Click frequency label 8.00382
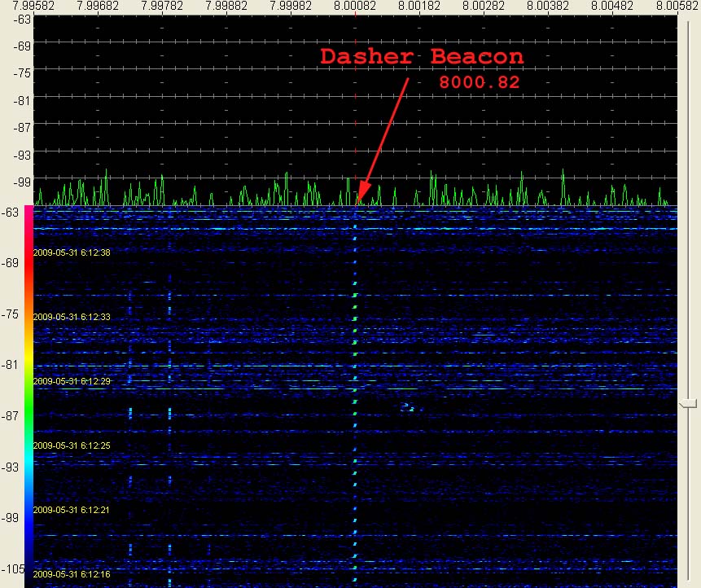Image resolution: width=701 pixels, height=588 pixels. pos(548,6)
